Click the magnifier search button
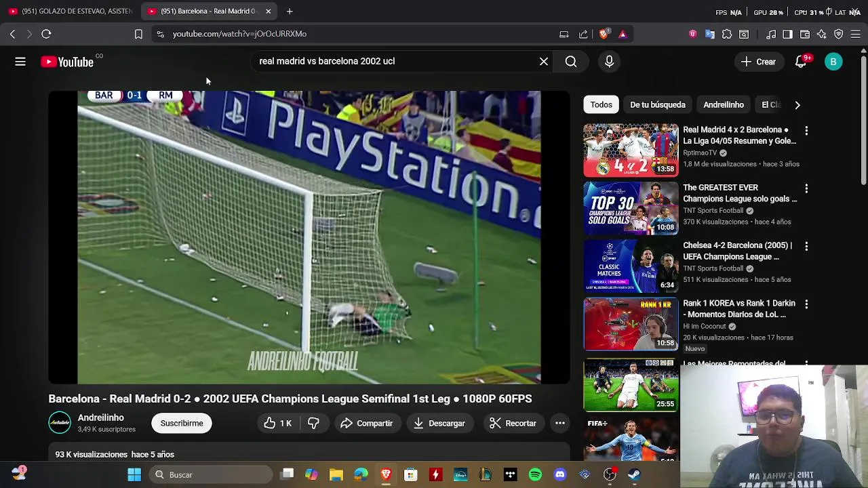The image size is (868, 488). [571, 62]
